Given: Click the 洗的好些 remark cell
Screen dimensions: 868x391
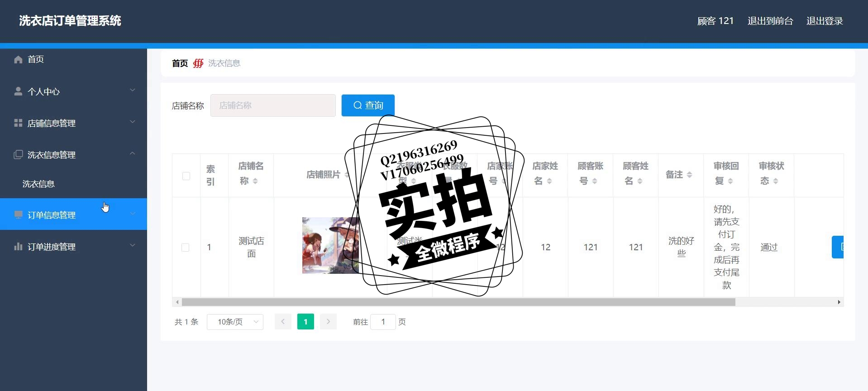Looking at the screenshot, I should click(681, 247).
